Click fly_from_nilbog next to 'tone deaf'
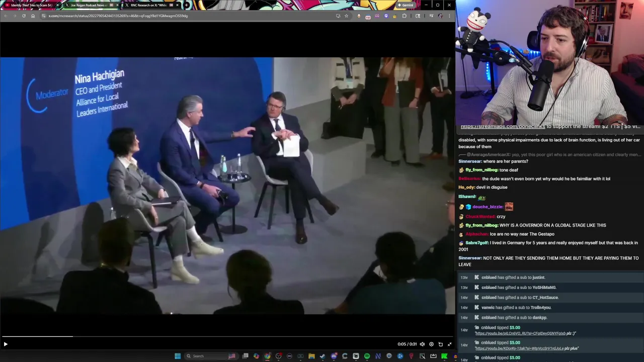 tap(481, 170)
